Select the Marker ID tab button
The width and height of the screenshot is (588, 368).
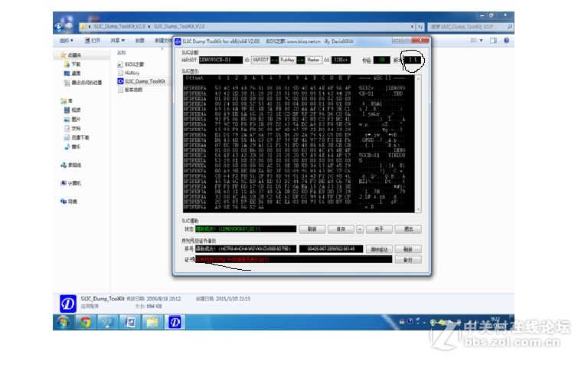313,60
